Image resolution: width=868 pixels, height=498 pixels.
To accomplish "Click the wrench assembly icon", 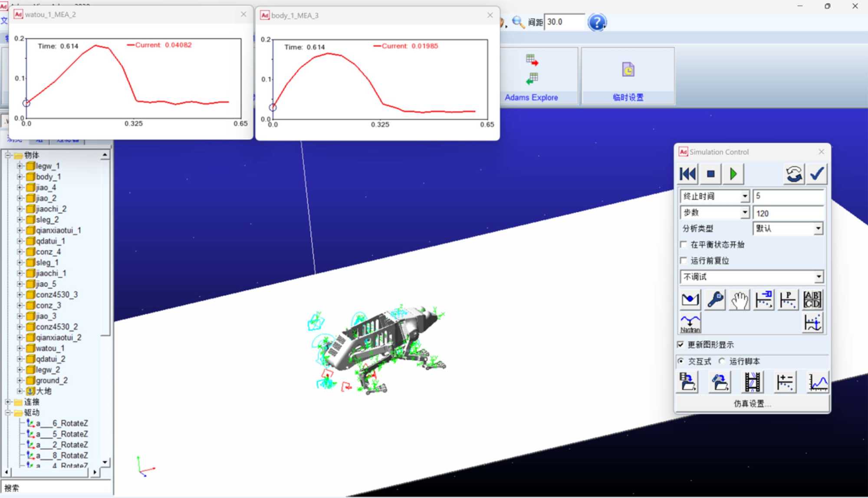I will [715, 300].
